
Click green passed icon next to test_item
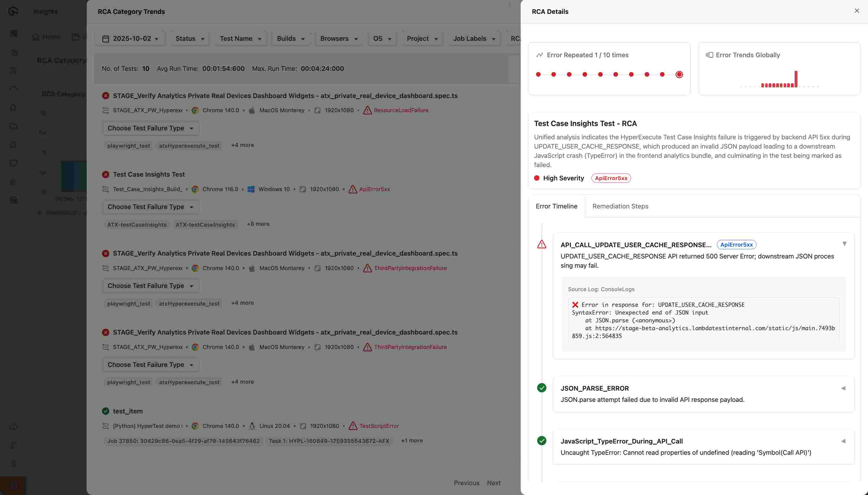pos(106,411)
